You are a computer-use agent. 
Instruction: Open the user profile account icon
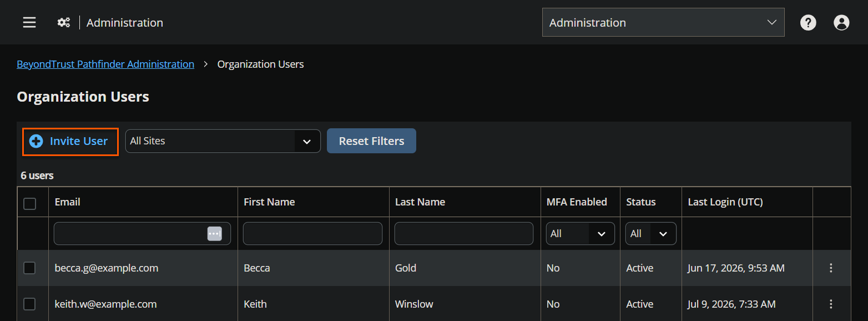(841, 23)
